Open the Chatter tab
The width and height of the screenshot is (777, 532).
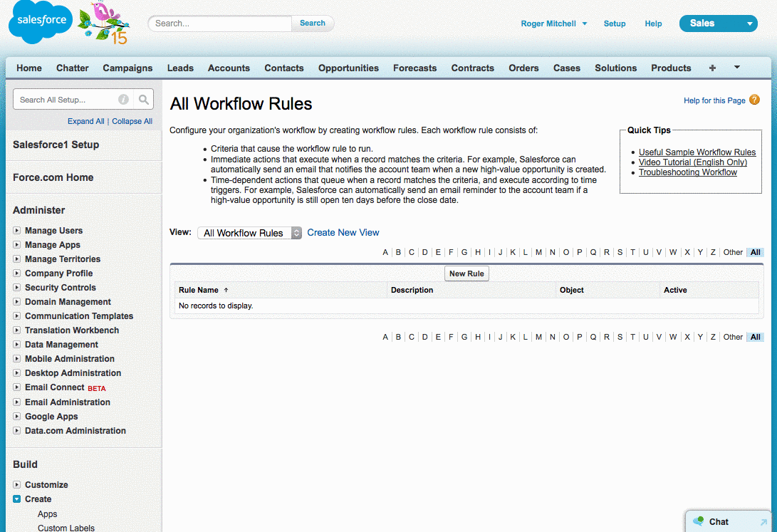tap(73, 68)
